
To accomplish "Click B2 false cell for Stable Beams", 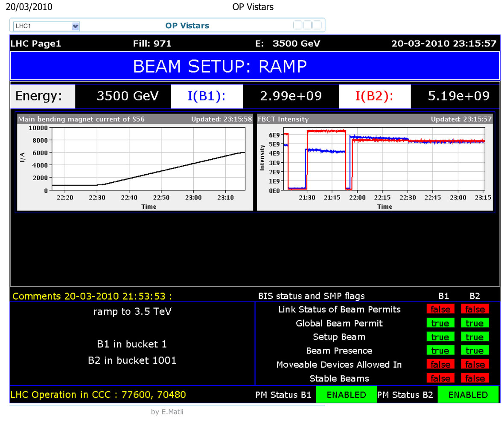I will click(x=475, y=378).
